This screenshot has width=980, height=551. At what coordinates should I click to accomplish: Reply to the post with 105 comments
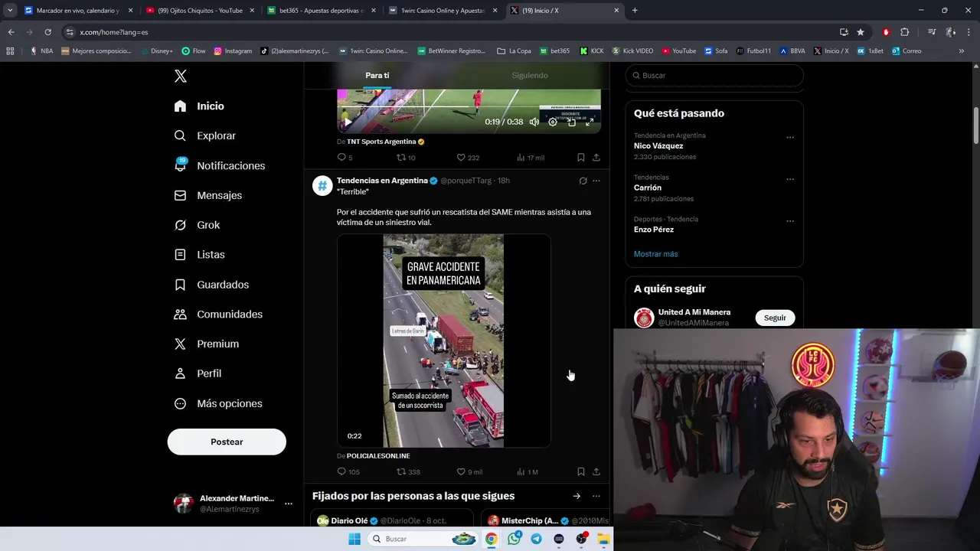(348, 471)
